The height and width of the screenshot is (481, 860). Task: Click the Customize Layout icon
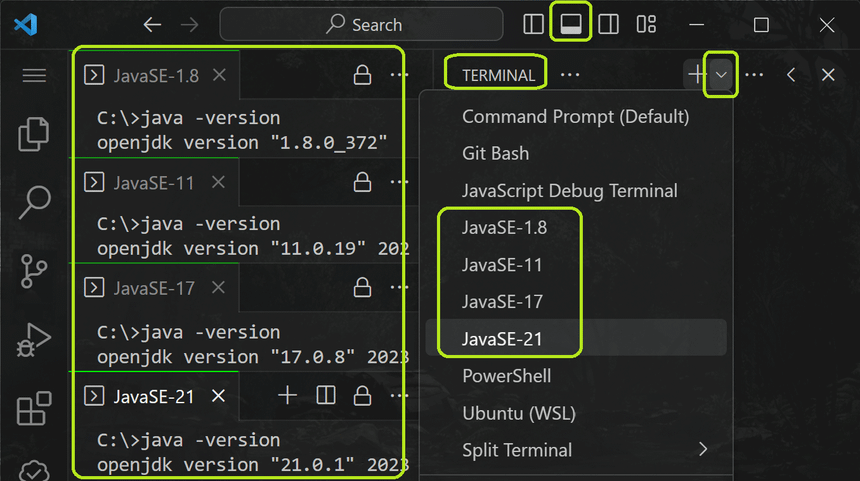pyautogui.click(x=647, y=25)
